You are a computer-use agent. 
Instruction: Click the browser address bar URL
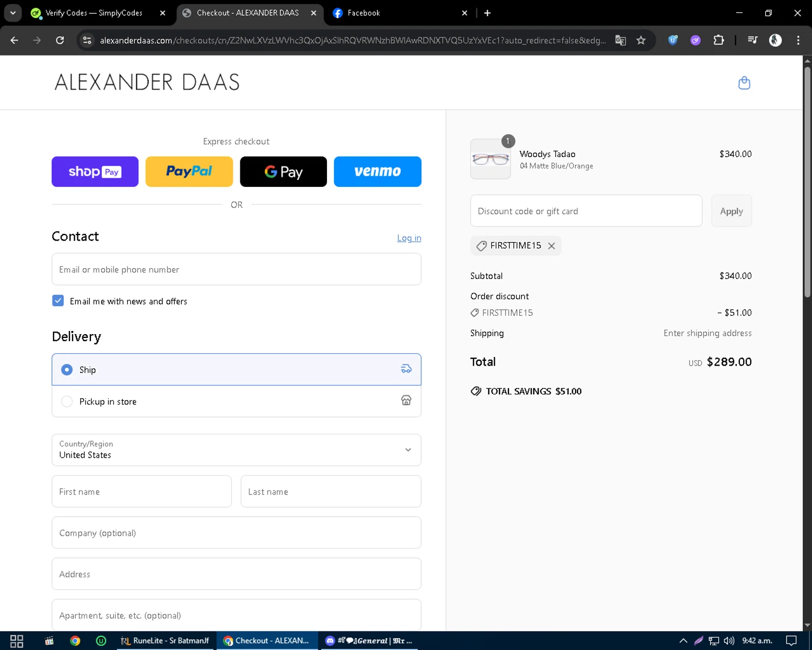(352, 41)
